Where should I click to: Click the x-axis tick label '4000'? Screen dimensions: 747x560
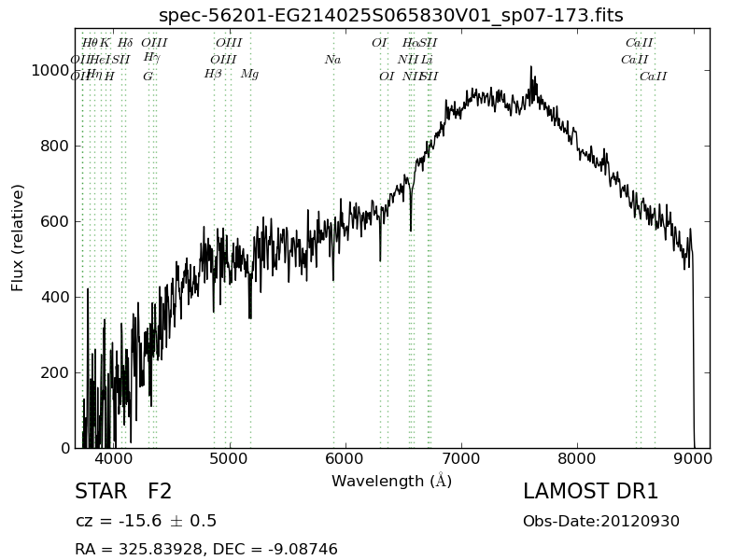pos(114,458)
